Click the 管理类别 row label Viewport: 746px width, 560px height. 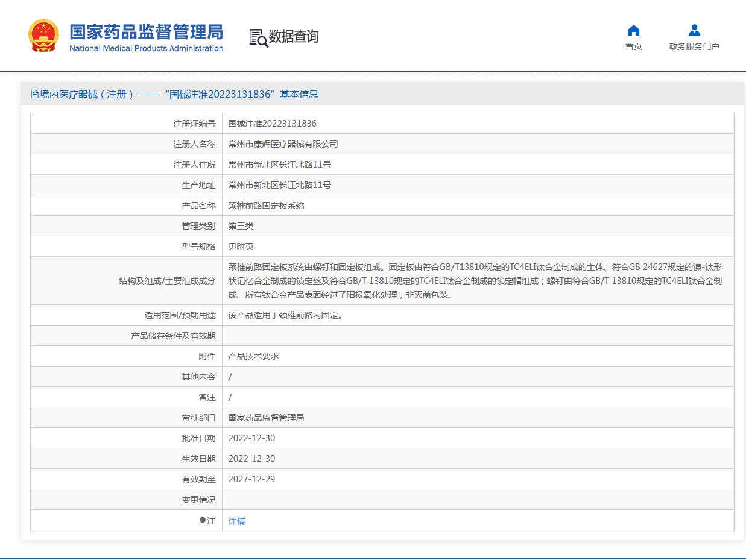[x=198, y=226]
